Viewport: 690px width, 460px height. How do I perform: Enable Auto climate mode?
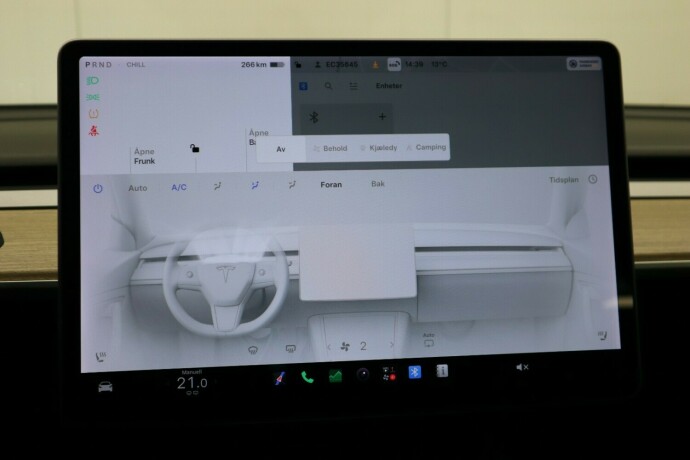[x=138, y=188]
